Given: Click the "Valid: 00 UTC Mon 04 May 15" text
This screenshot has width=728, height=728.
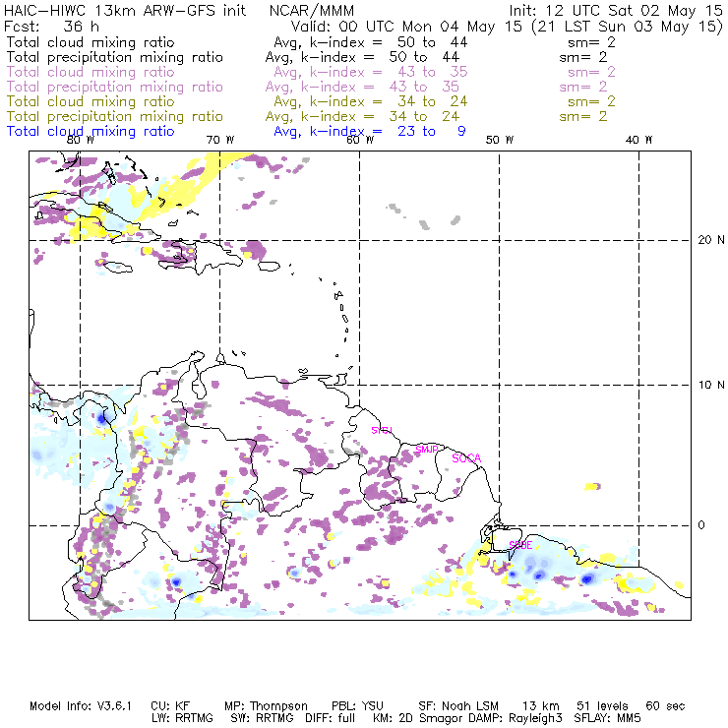Looking at the screenshot, I should [406, 27].
